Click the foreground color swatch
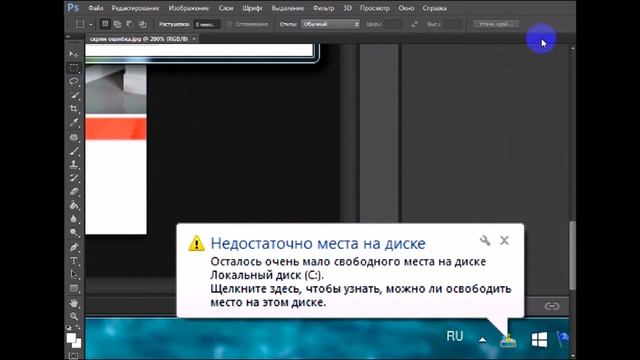This screenshot has width=640, height=360. pyautogui.click(x=71, y=338)
